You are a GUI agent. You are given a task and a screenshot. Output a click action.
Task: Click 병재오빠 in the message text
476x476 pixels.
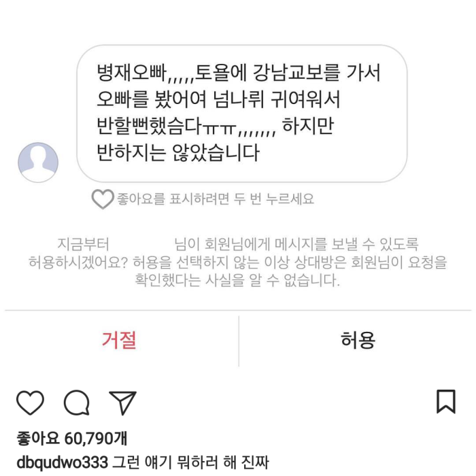click(x=132, y=73)
